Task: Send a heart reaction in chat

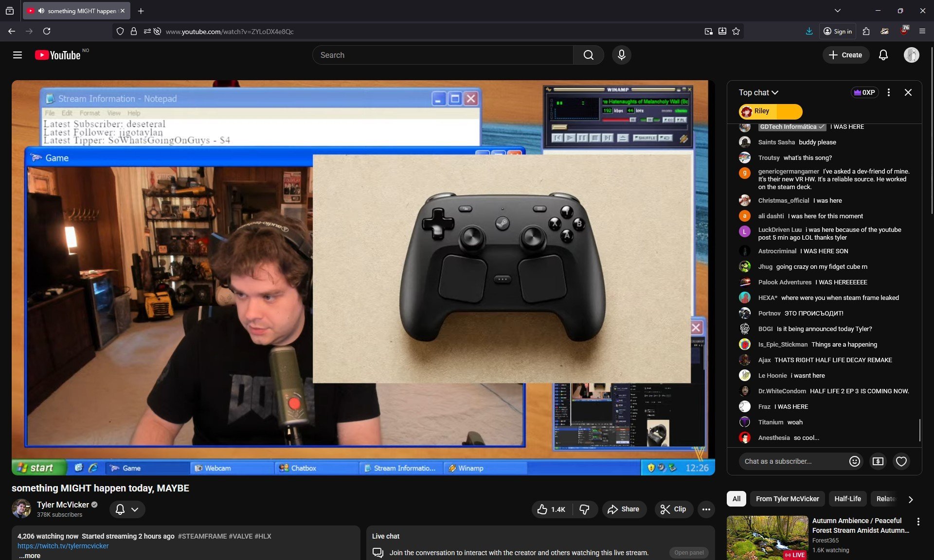Action: coord(901,461)
